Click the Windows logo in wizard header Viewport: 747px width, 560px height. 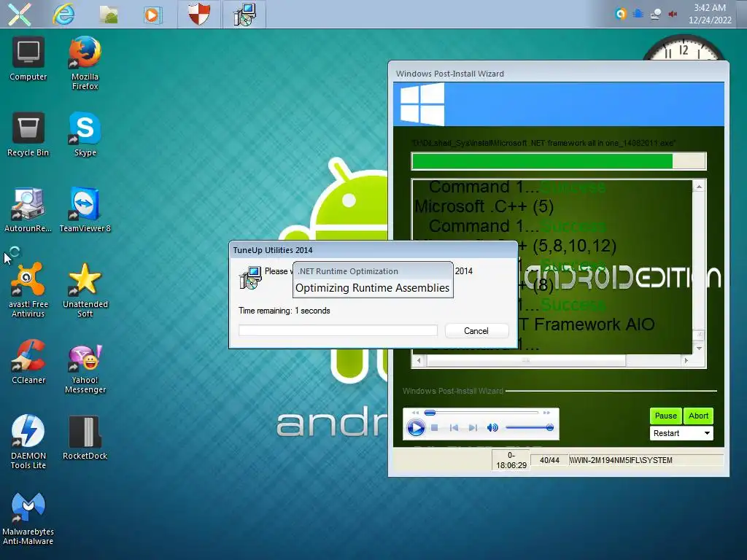click(x=422, y=104)
